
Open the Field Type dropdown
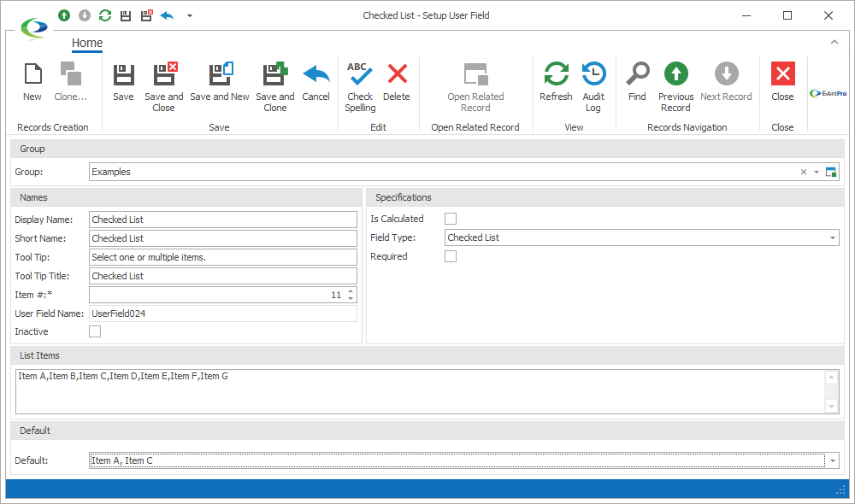(x=833, y=238)
